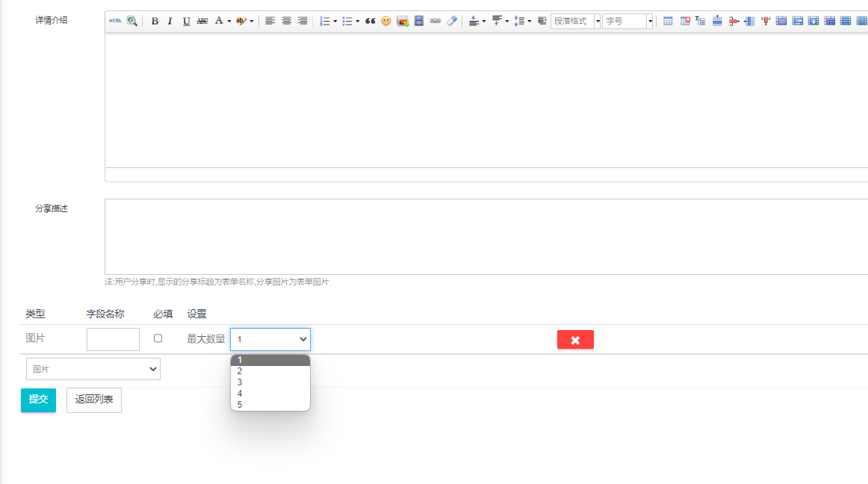This screenshot has width=868, height=484.
Task: Click the insert hyperlink icon
Action: coord(435,21)
